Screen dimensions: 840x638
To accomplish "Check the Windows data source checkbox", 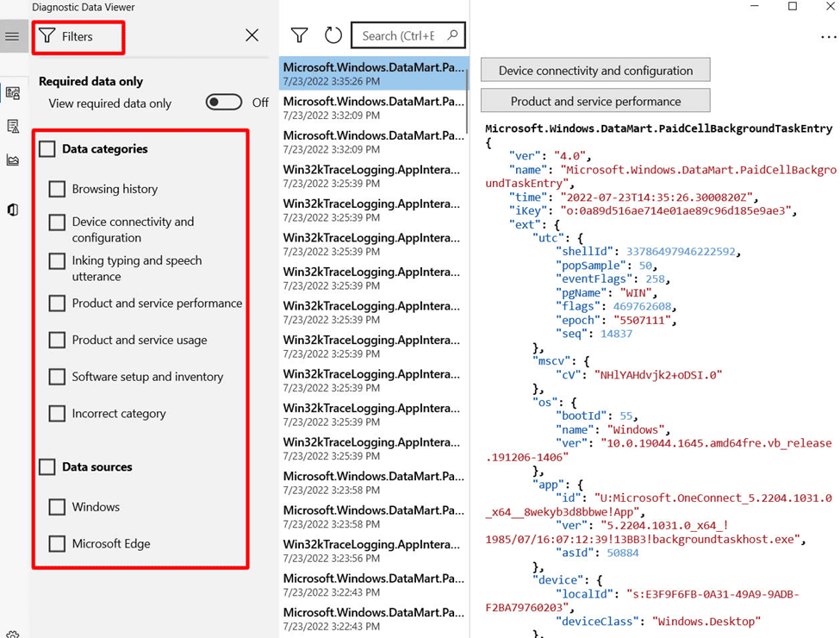I will 57,507.
